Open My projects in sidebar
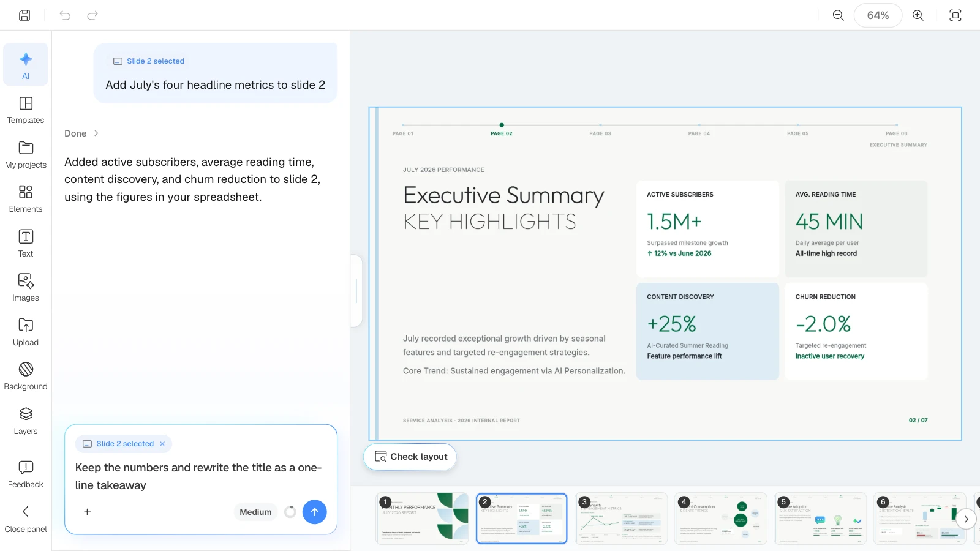Screen dimensions: 980x551 click(x=26, y=155)
